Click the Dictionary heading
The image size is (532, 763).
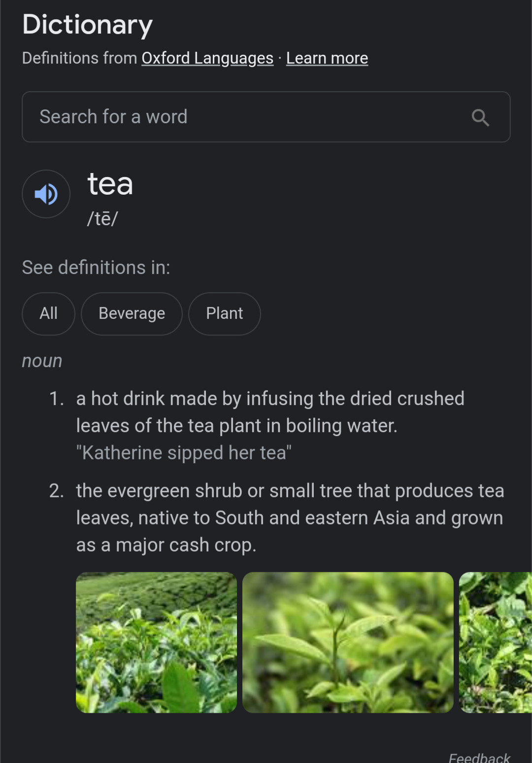[x=88, y=25]
